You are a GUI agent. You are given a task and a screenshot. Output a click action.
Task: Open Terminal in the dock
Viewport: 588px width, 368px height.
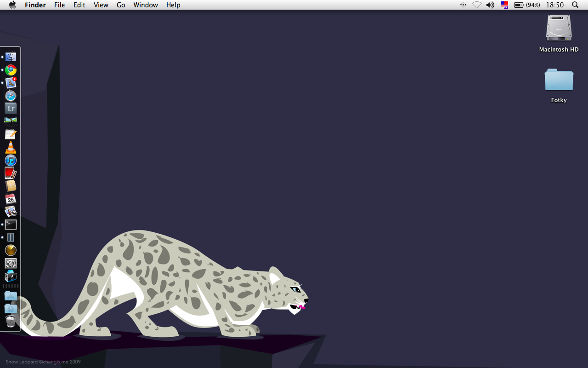click(11, 224)
